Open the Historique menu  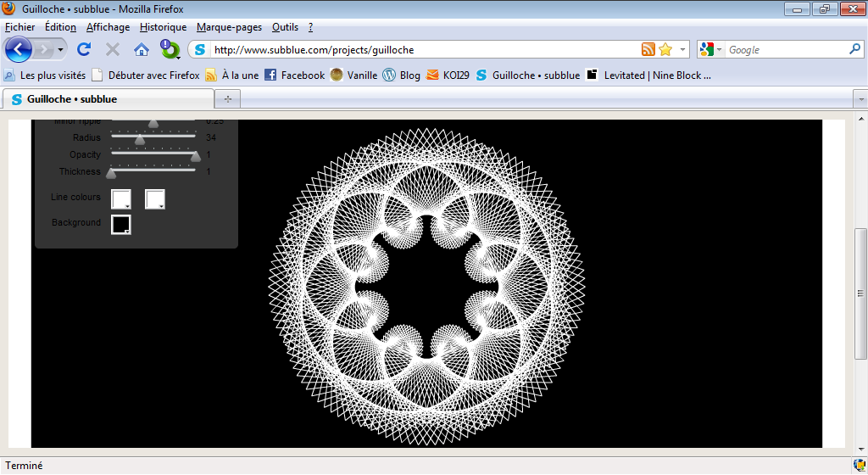click(163, 27)
